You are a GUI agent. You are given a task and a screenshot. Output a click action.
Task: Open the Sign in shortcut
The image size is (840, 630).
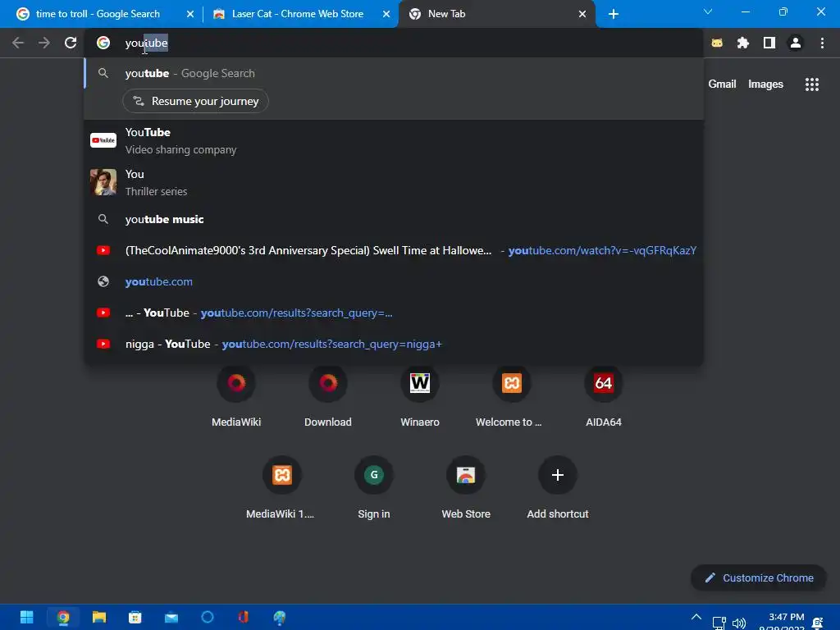pyautogui.click(x=374, y=488)
